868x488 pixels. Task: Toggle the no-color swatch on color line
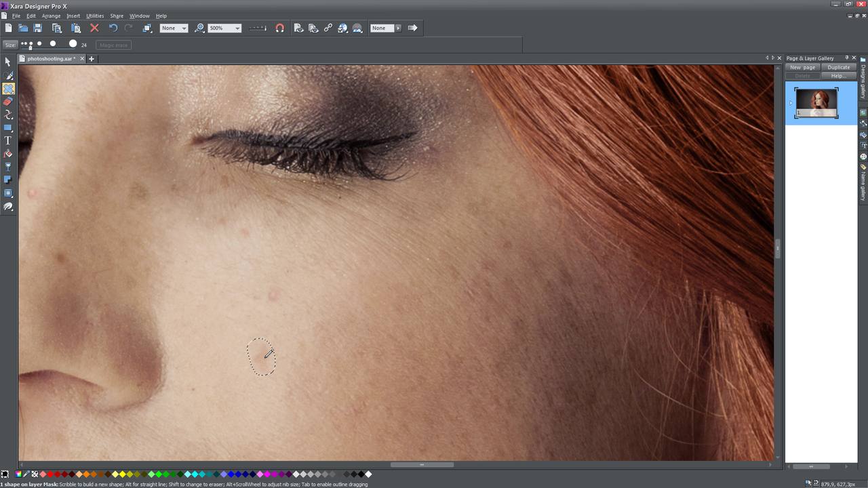[x=35, y=474]
